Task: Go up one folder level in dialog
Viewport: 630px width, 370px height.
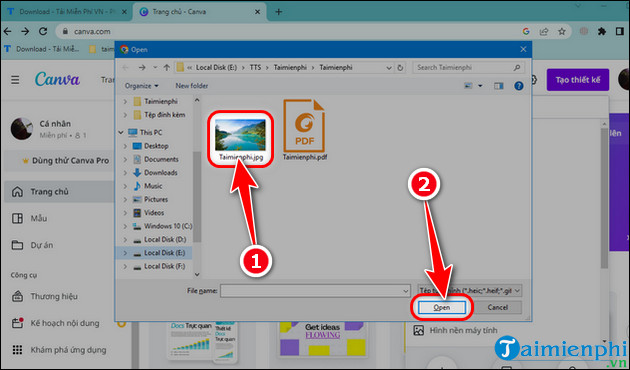Action: coord(167,67)
